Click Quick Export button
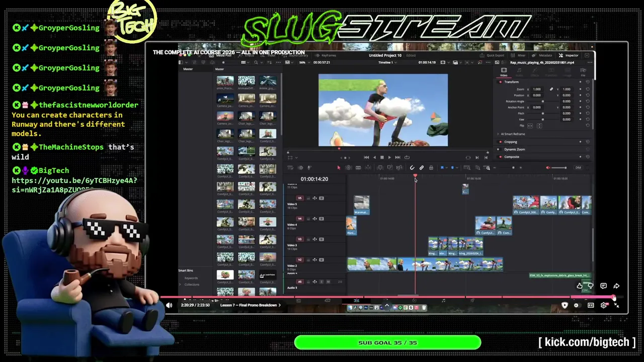 pos(493,55)
